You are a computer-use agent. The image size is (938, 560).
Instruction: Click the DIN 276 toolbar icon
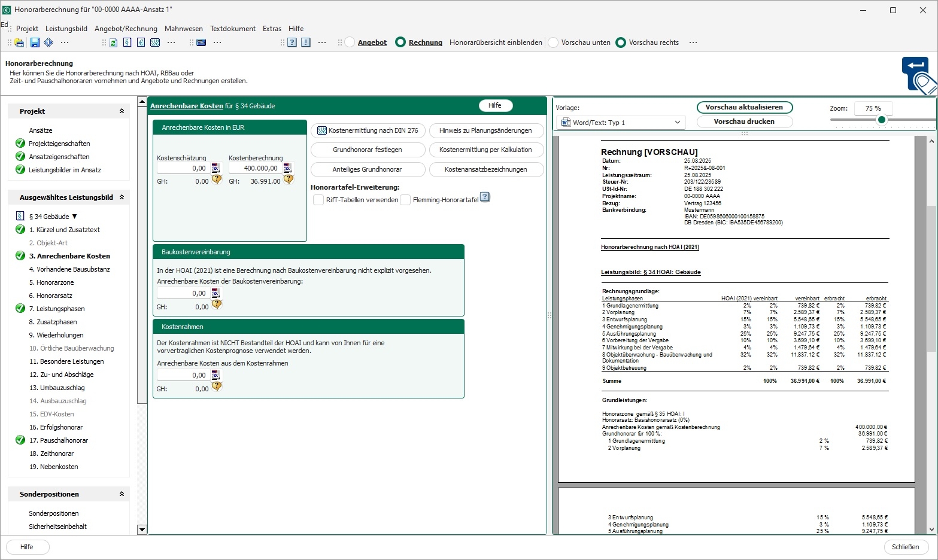155,42
